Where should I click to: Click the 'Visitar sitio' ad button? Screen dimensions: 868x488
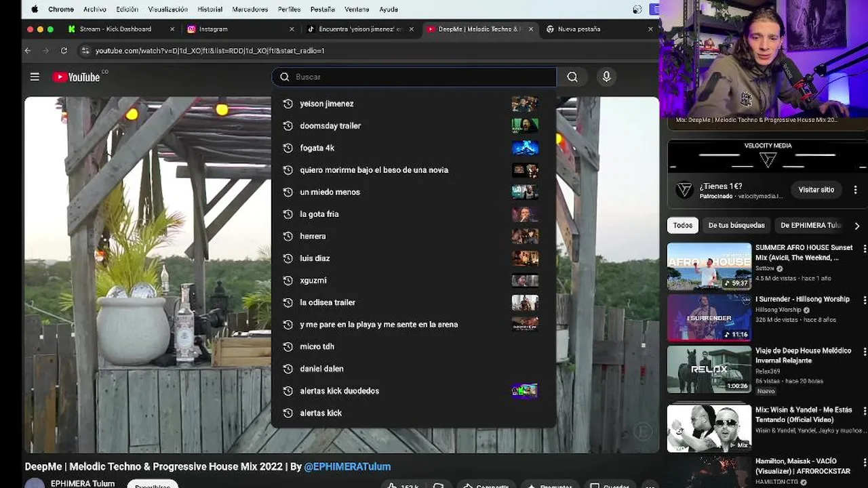(816, 190)
